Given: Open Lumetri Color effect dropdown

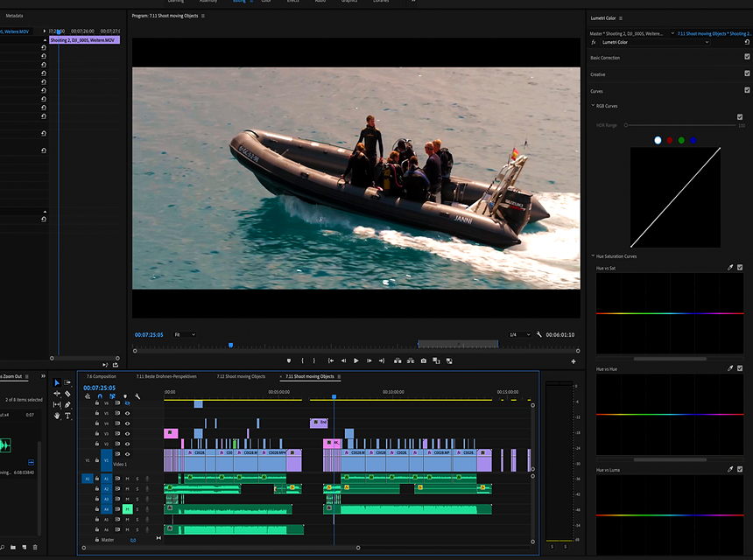Looking at the screenshot, I should click(x=655, y=42).
